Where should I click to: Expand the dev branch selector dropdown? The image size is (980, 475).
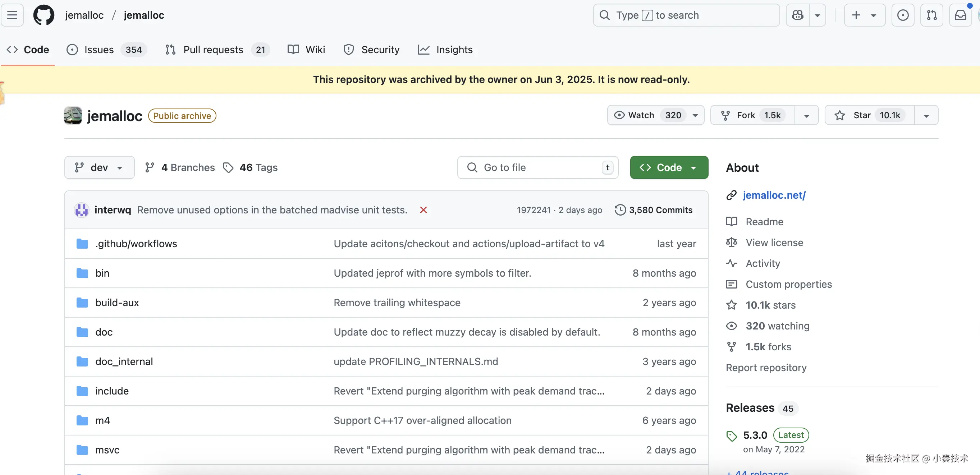99,167
